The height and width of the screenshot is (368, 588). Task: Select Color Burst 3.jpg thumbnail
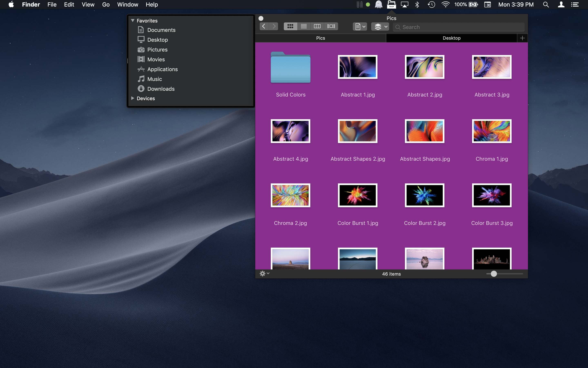pyautogui.click(x=492, y=195)
